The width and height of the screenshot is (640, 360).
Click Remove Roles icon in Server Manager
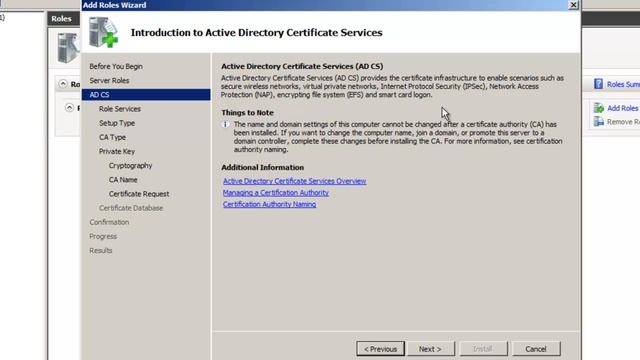coord(598,121)
